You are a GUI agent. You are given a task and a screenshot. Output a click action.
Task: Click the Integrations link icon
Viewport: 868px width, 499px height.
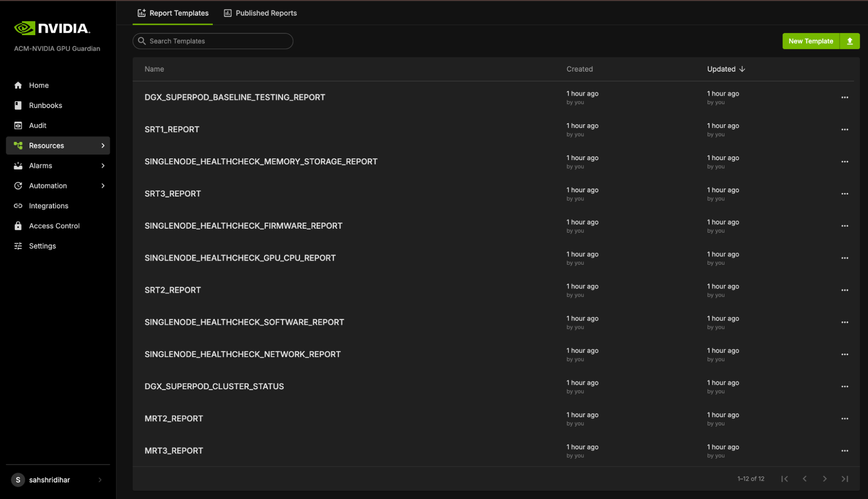tap(18, 206)
